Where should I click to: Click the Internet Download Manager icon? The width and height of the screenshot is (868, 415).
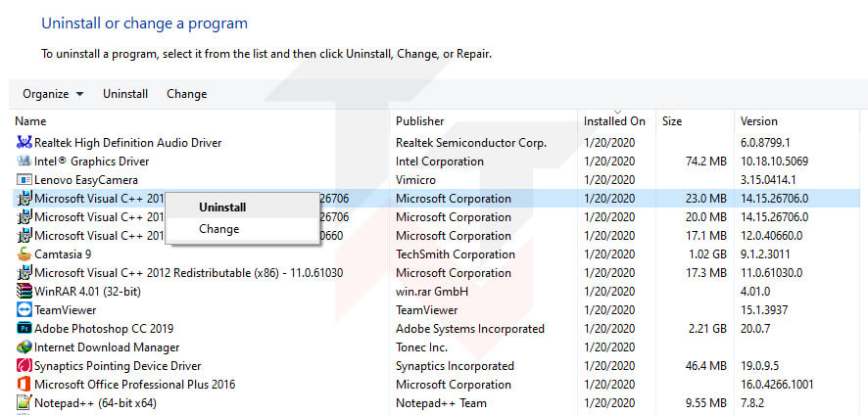point(24,347)
